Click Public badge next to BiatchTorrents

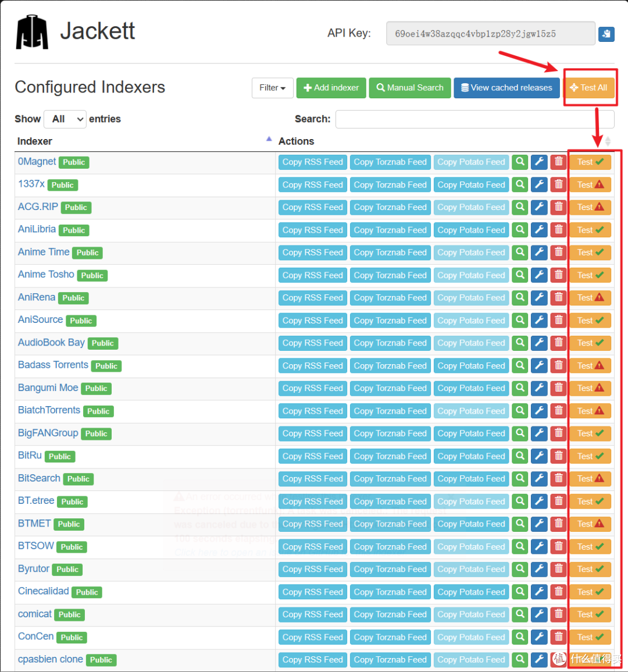pyautogui.click(x=98, y=411)
